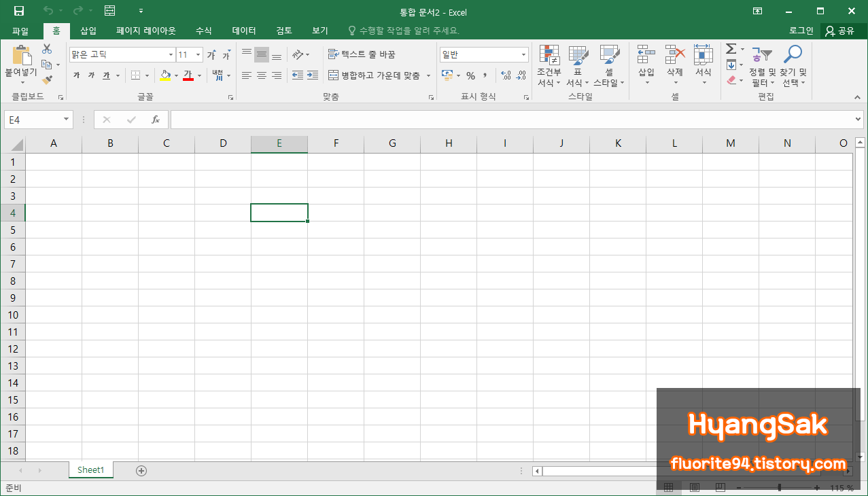Apply comma style
Screen dimensions: 868x496
(x=485, y=75)
